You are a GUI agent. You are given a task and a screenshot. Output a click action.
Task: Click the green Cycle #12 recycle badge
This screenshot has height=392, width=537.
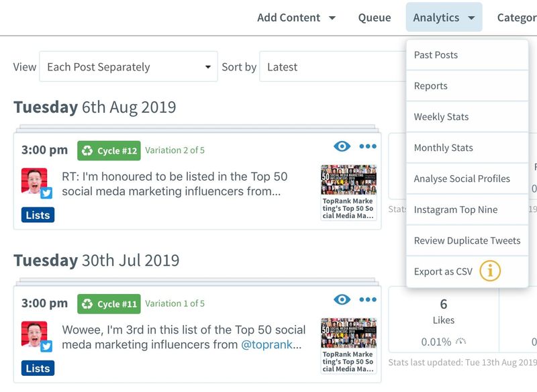coord(109,150)
